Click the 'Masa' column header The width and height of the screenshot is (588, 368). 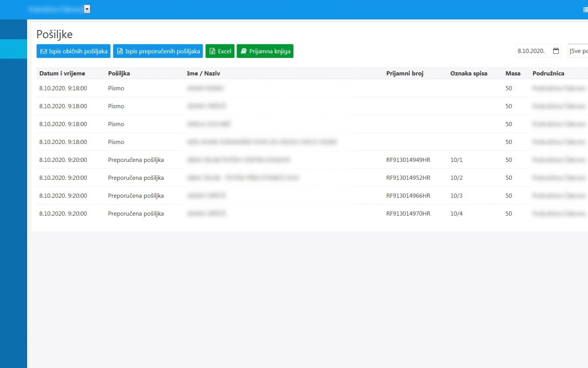(x=513, y=74)
